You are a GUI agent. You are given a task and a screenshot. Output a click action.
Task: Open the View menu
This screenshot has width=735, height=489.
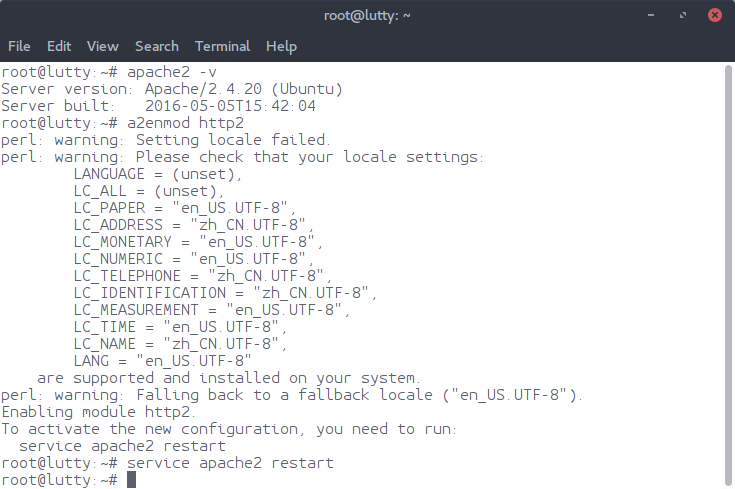102,46
